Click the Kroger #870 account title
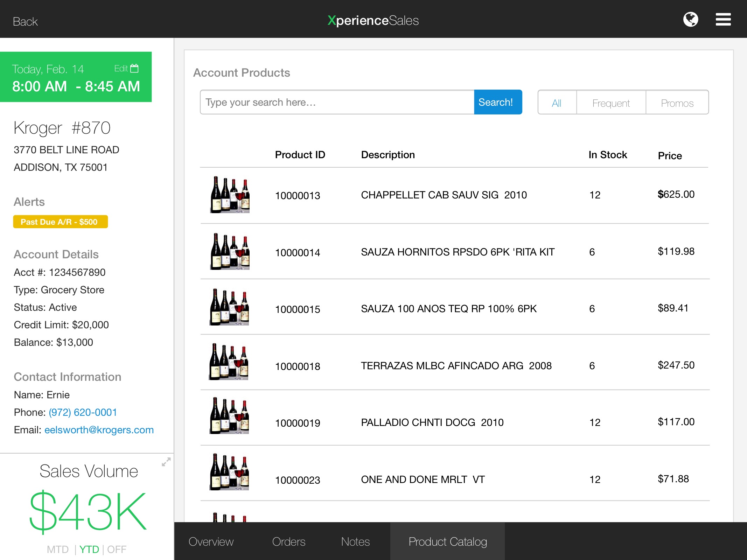747x560 pixels. pyautogui.click(x=62, y=128)
